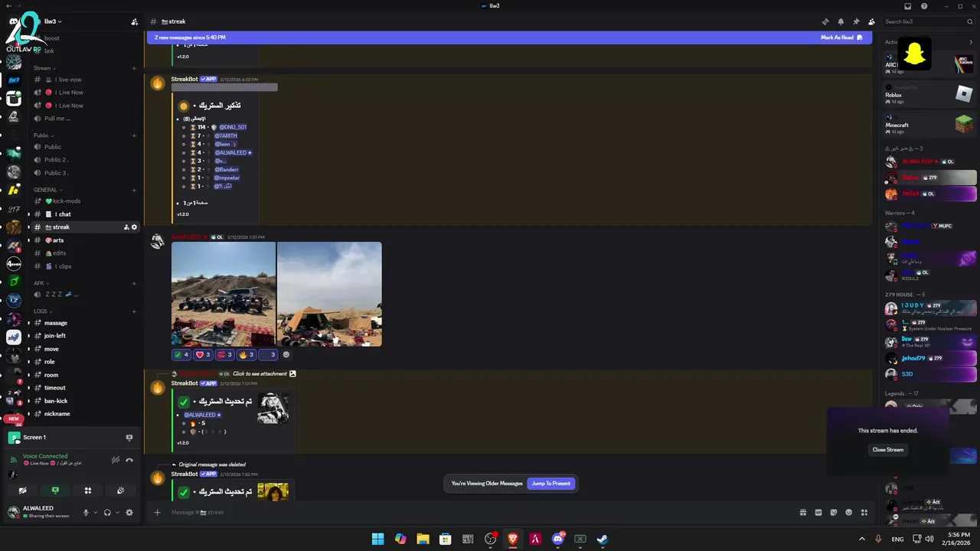980x551 pixels.
Task: Open soundboard button in voice panel
Action: click(x=120, y=491)
